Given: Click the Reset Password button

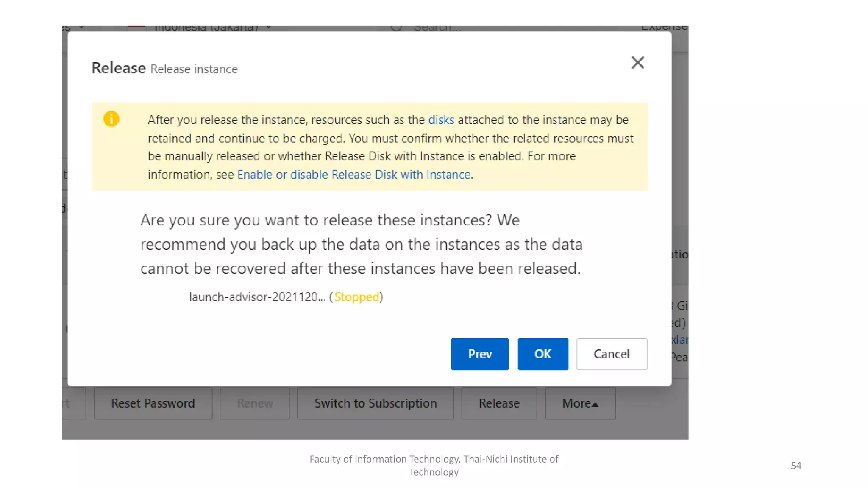Looking at the screenshot, I should pos(153,403).
